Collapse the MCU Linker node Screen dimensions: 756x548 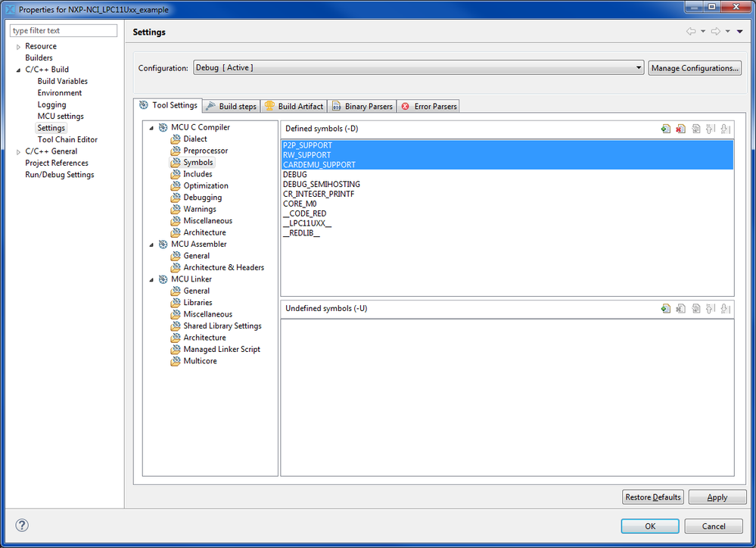coord(151,280)
